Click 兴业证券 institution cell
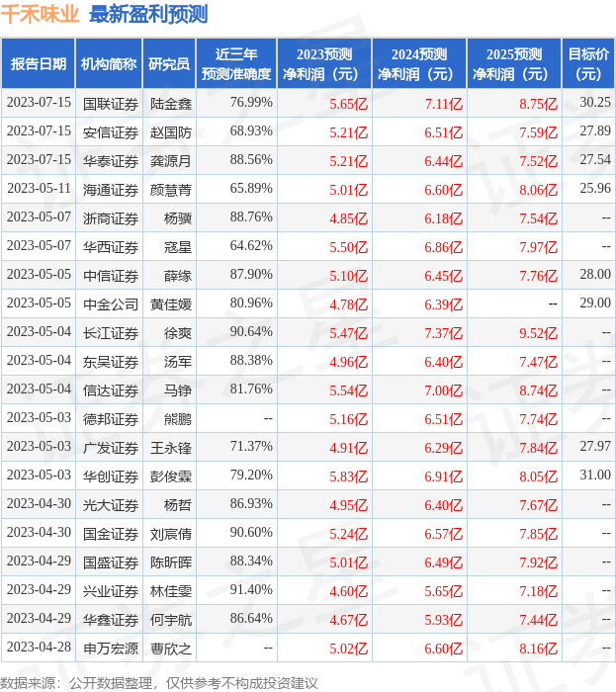 (111, 591)
